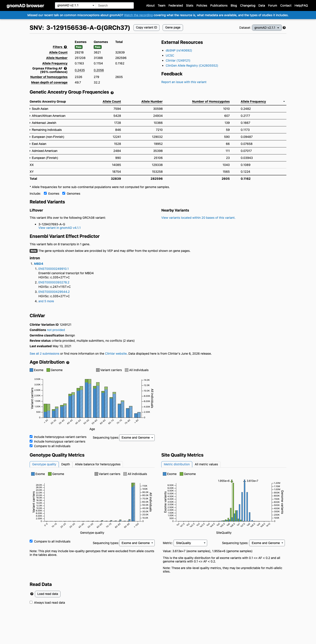
Task: Open the dbSNP (rs140692) link
Action: tap(179, 50)
